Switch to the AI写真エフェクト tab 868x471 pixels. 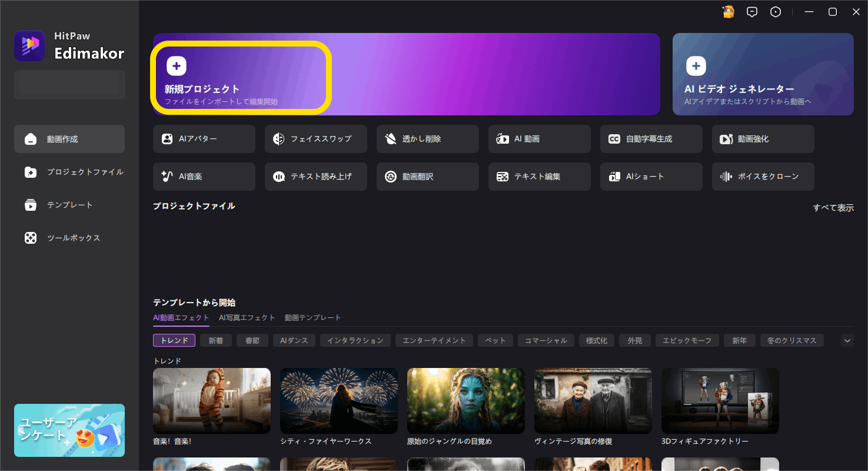pos(247,317)
